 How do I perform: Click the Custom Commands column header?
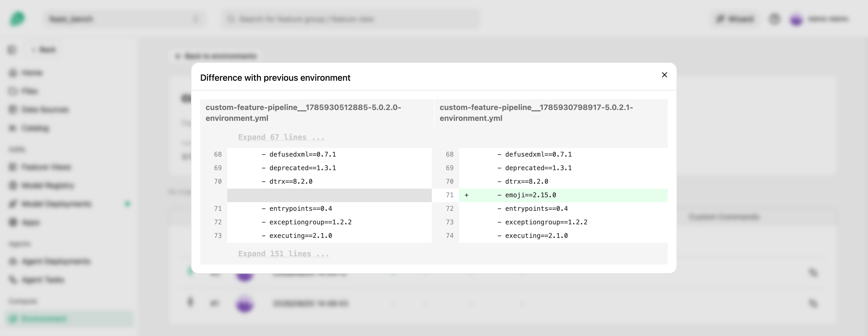[724, 217]
